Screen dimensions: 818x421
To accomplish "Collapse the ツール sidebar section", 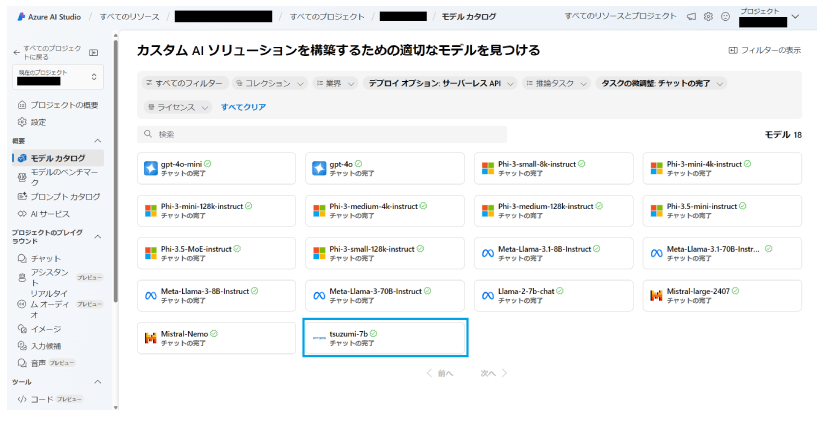I will click(97, 382).
